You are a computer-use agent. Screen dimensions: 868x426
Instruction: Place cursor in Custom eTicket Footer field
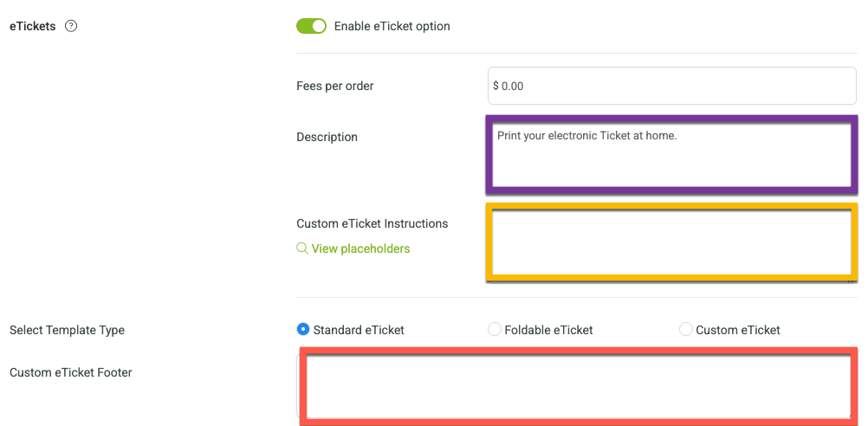click(x=579, y=386)
